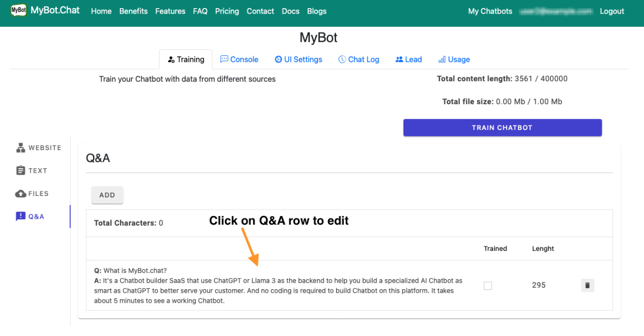Click the MyBot.Chat logo in header

[x=44, y=10]
